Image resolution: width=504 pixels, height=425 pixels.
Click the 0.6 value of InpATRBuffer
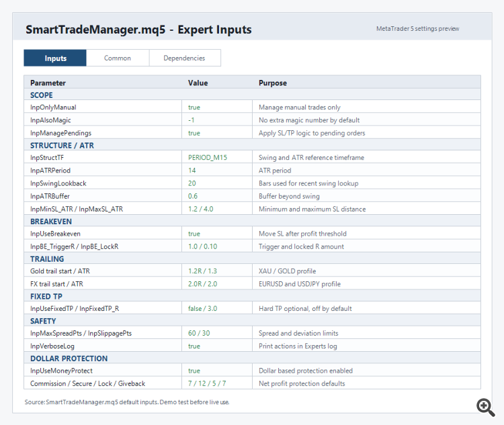pyautogui.click(x=193, y=196)
